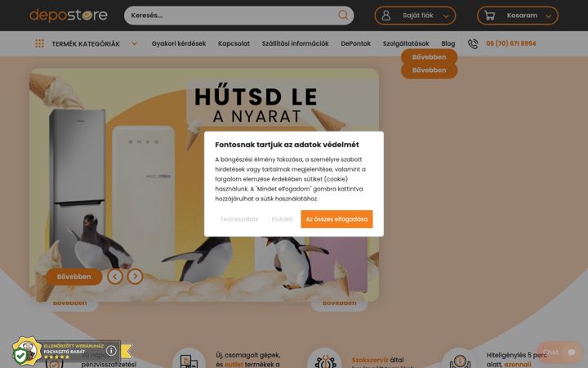Open Szolgáltatások menu item
The width and height of the screenshot is (588, 368).
[x=406, y=43]
